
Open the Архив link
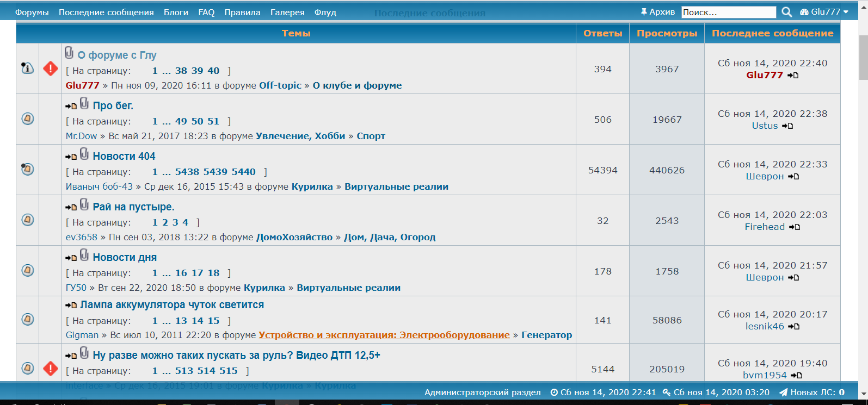[657, 12]
